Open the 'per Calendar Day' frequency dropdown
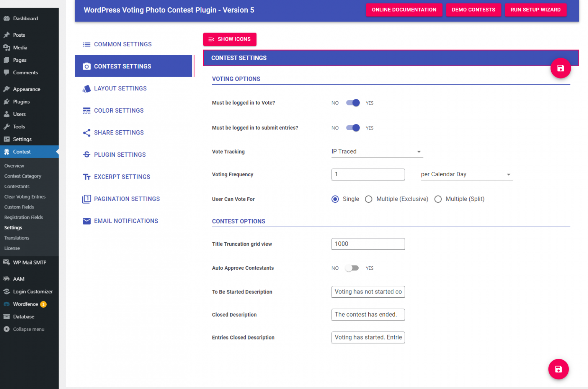 467,174
